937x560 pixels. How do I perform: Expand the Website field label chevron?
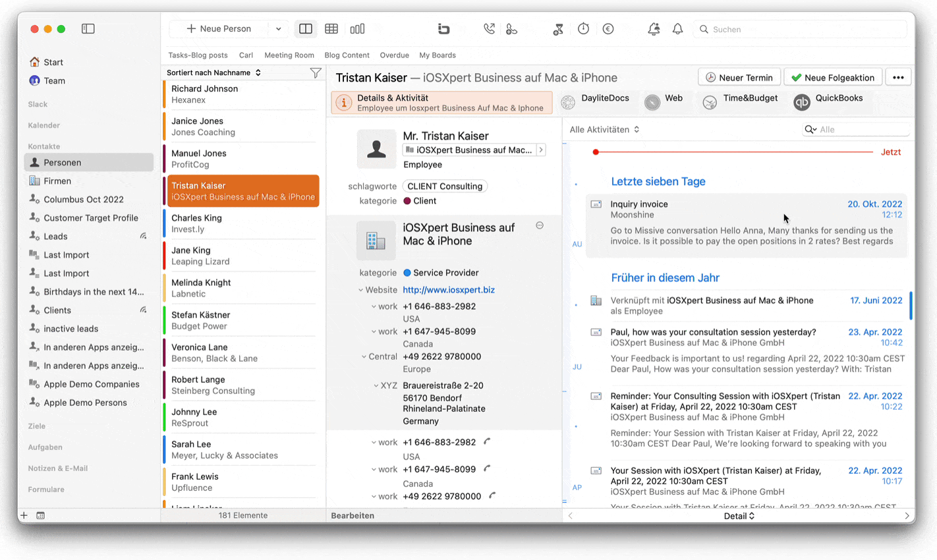(360, 290)
